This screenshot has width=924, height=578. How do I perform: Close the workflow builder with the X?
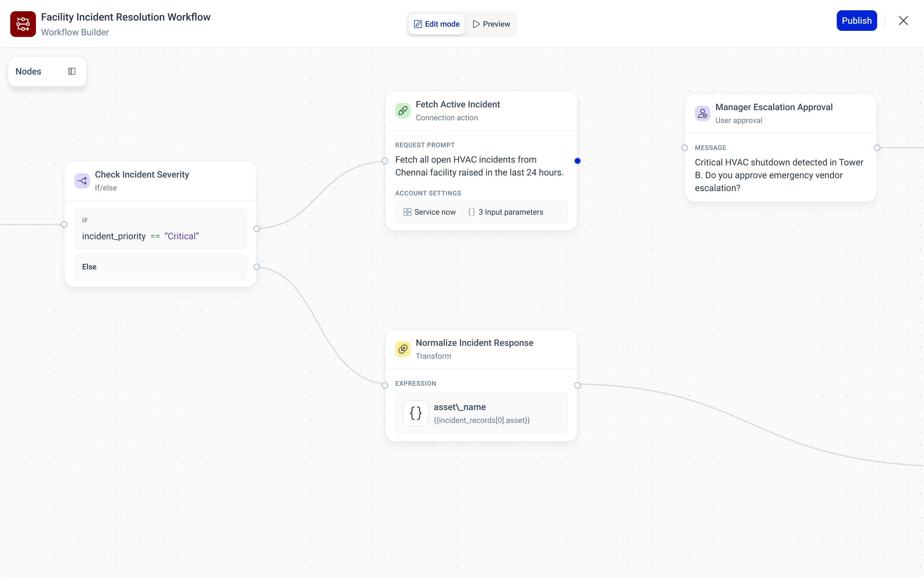(903, 21)
